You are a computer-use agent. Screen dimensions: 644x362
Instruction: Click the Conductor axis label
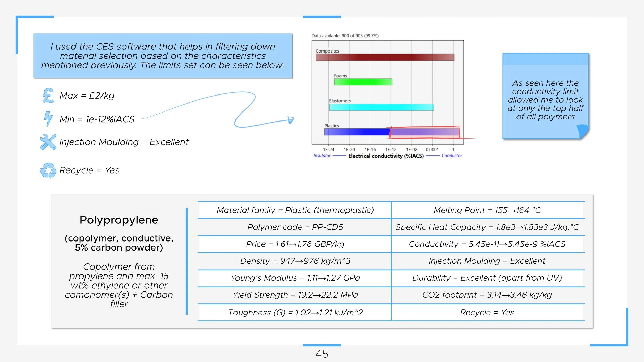[x=452, y=156]
